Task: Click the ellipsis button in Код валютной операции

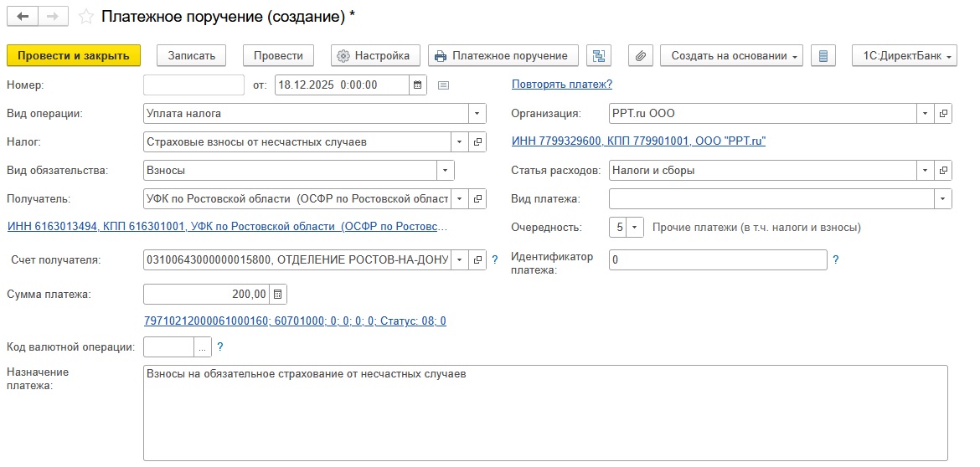Action: coord(202,347)
